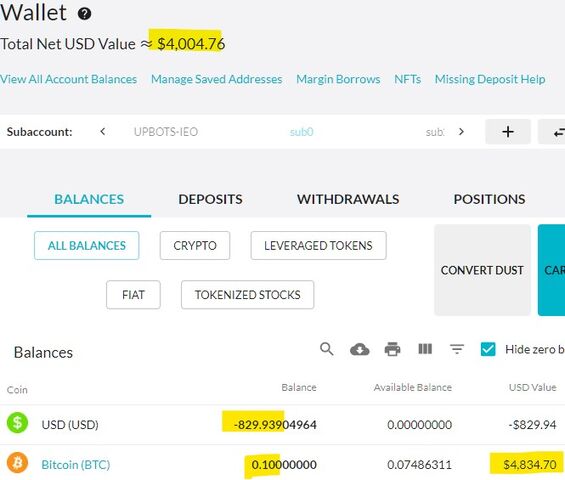Print the balances table via printer icon

pos(392,349)
